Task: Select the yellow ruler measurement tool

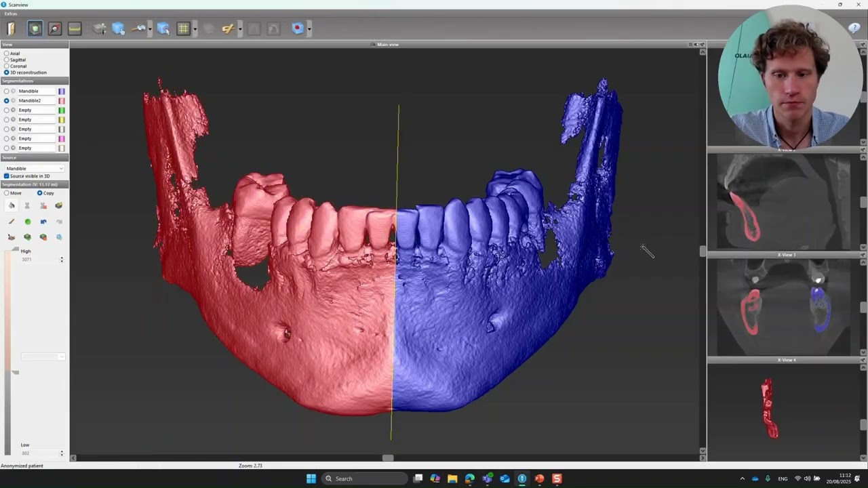Action: click(75, 28)
